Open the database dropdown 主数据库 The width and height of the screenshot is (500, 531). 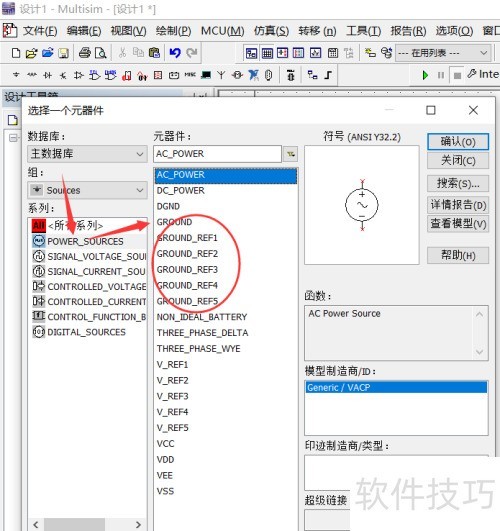[x=87, y=154]
